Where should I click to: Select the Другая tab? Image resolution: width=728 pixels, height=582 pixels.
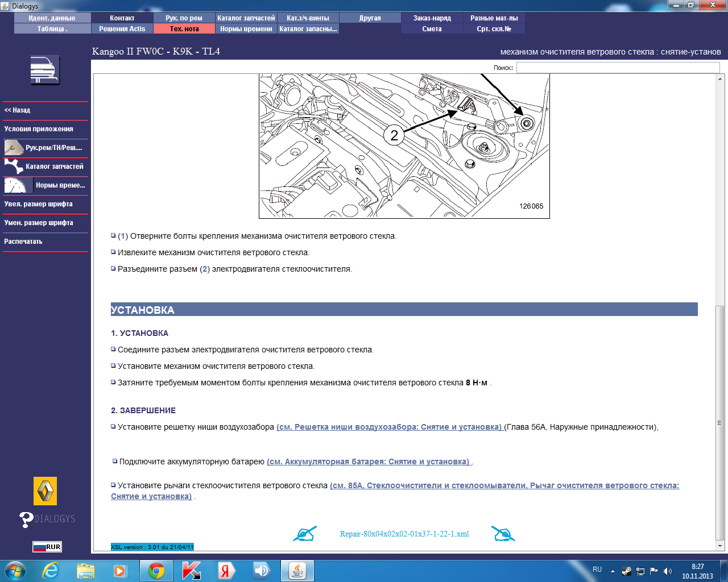coord(370,18)
